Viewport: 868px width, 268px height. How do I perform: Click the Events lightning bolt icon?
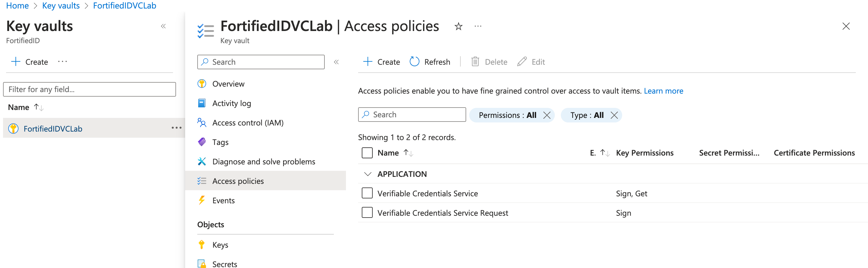point(202,201)
